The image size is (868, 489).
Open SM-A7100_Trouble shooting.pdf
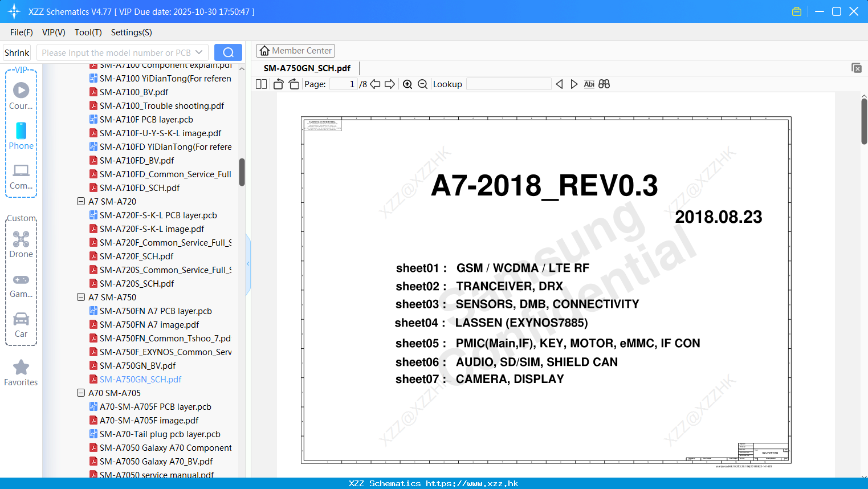(x=162, y=105)
